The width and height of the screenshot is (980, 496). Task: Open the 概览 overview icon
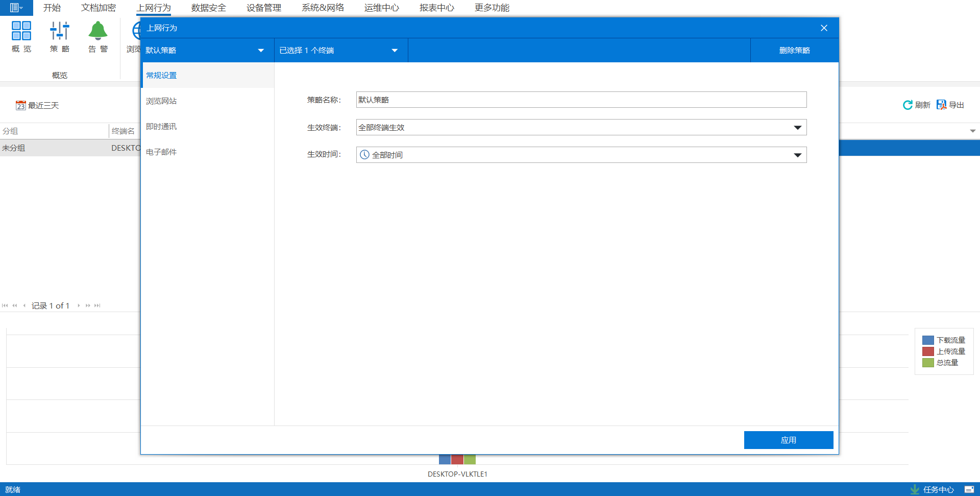[x=21, y=31]
